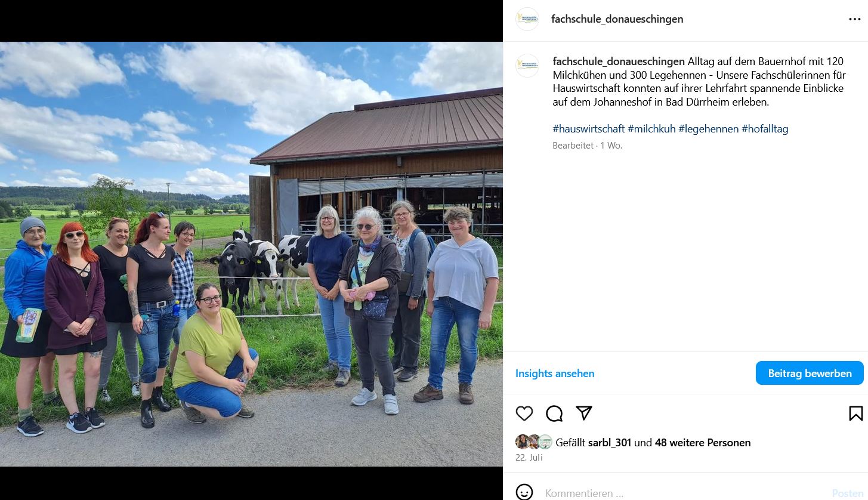View '48 weitere Personen' likes list

[703, 443]
